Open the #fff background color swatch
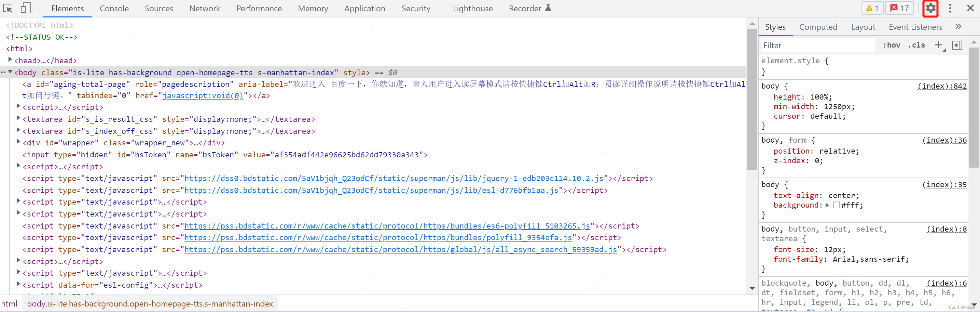The image size is (980, 312). pos(836,205)
